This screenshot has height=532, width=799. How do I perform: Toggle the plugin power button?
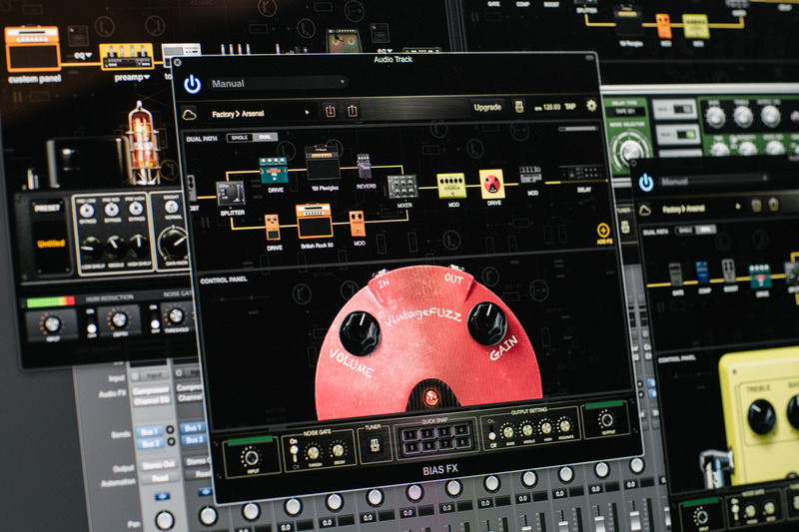[x=192, y=85]
